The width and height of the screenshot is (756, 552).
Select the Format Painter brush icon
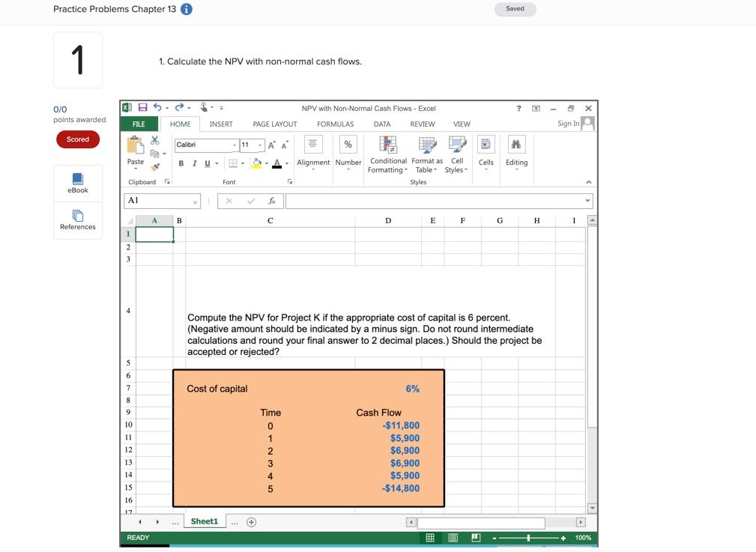click(155, 167)
